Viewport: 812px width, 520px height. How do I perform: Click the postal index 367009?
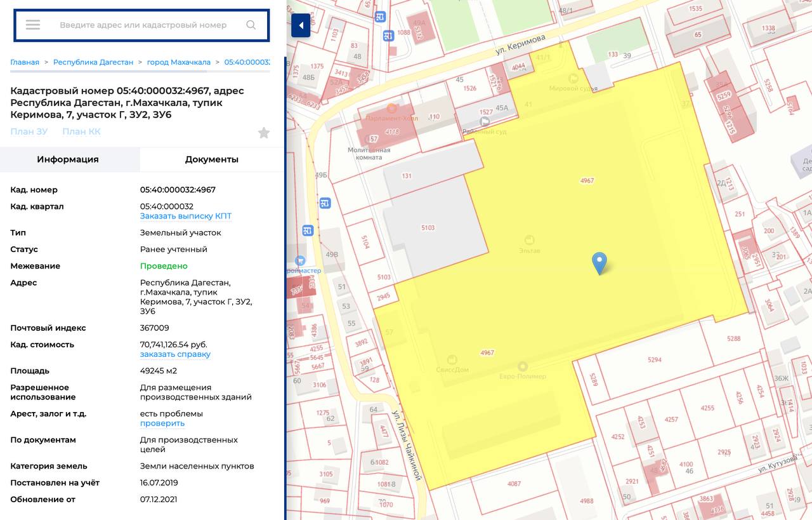tap(155, 328)
